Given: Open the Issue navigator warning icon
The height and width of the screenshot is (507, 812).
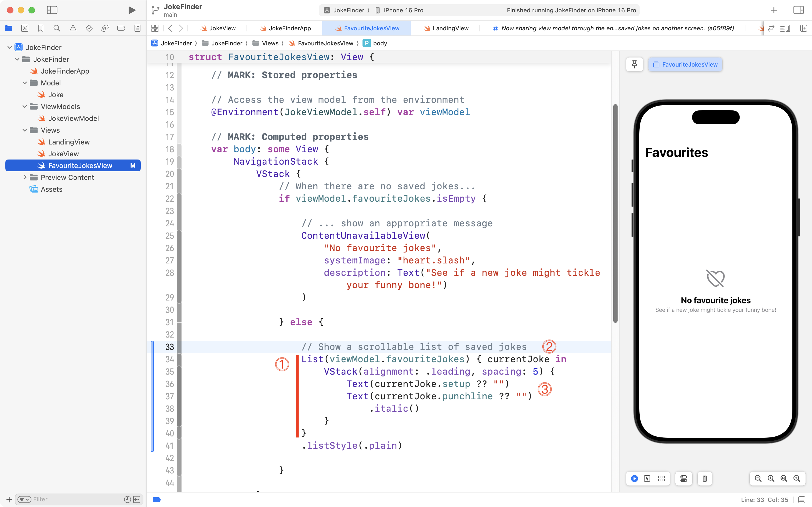Looking at the screenshot, I should point(73,28).
